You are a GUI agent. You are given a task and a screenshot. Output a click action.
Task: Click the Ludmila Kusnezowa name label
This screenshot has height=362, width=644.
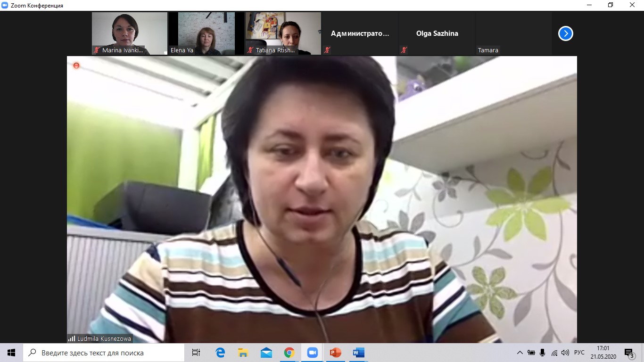pyautogui.click(x=104, y=338)
